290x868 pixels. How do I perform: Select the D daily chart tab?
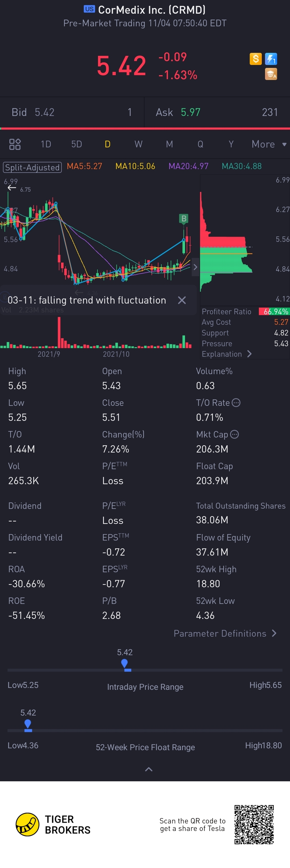pos(108,144)
